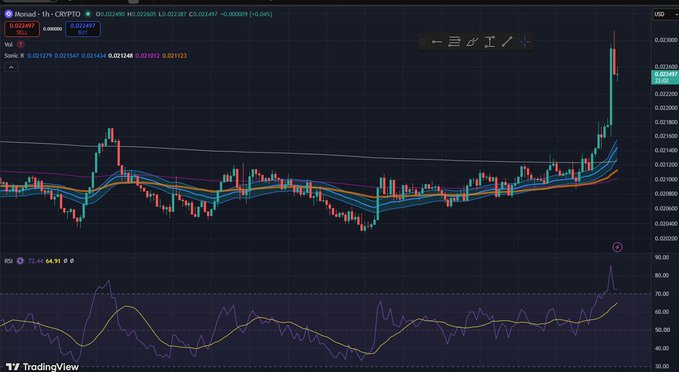The width and height of the screenshot is (679, 372).
Task: Click the current price label 0.022497
Action: [666, 74]
